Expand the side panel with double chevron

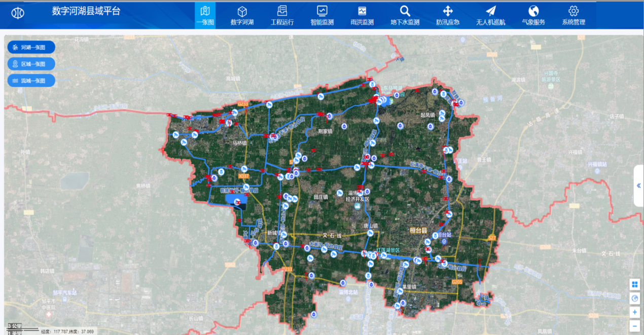pyautogui.click(x=639, y=185)
